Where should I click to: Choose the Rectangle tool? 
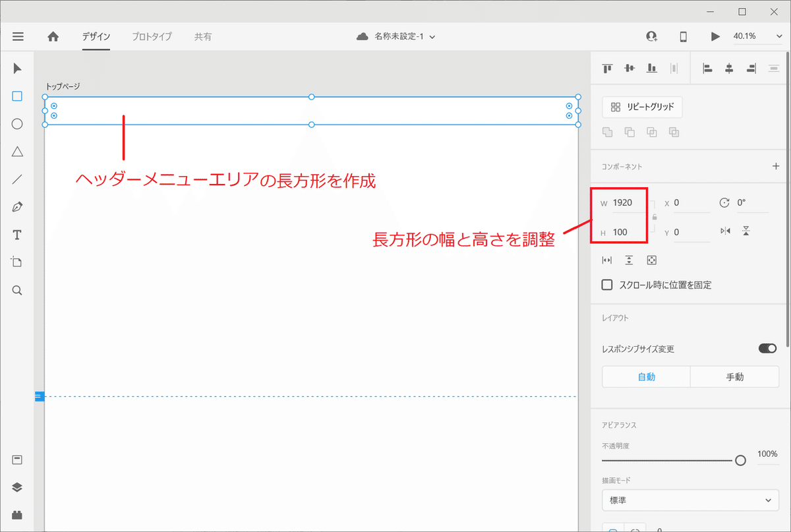pyautogui.click(x=18, y=96)
